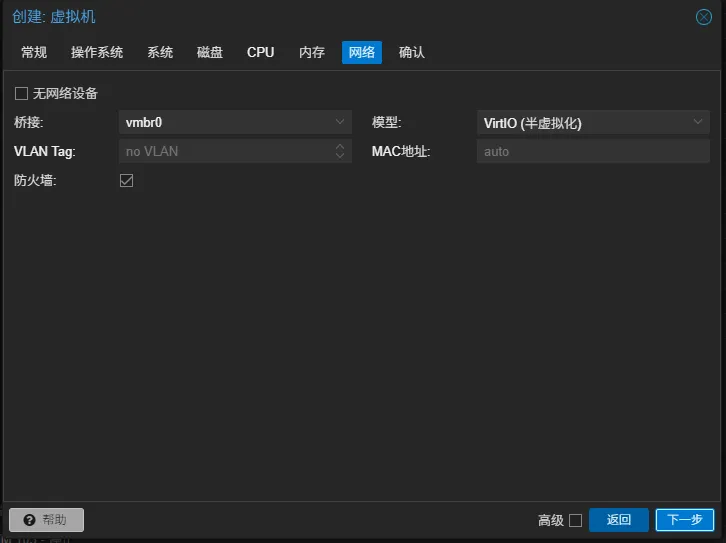Open the 模型 VirtIO dropdown arrow
726x543 pixels.
point(698,122)
